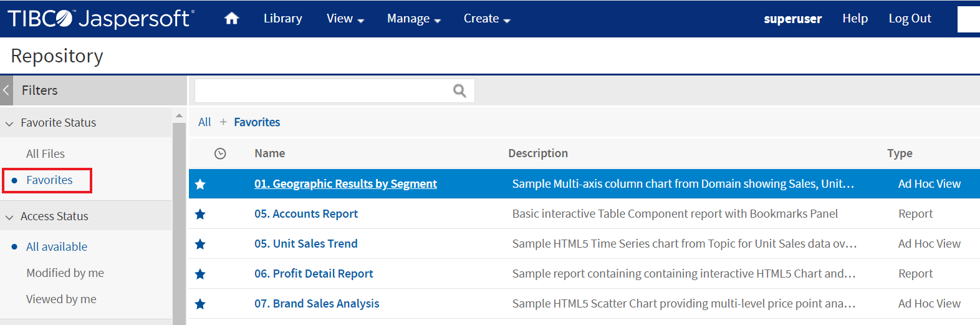This screenshot has height=325, width=980.
Task: Select the All Files filter
Action: 46,154
